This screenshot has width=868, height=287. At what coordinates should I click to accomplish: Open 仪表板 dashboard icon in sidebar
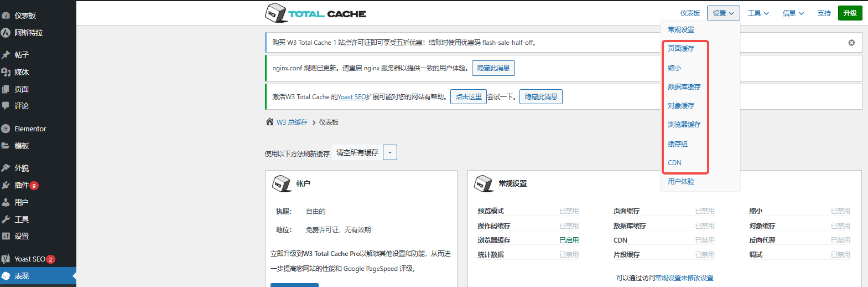(6, 16)
